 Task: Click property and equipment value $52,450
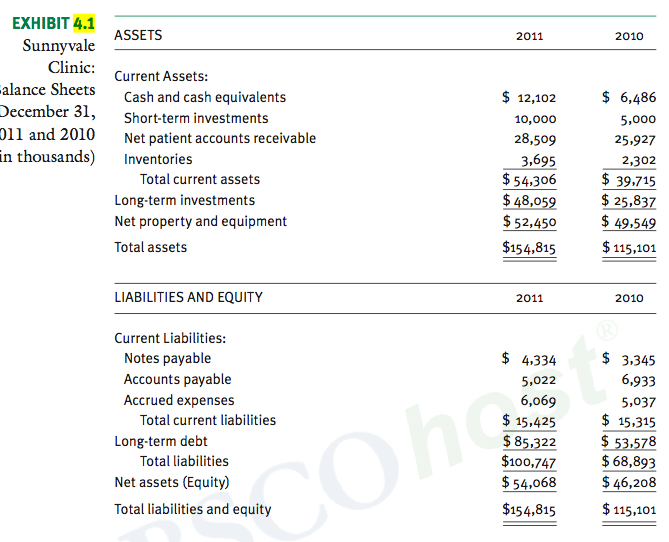tap(529, 222)
